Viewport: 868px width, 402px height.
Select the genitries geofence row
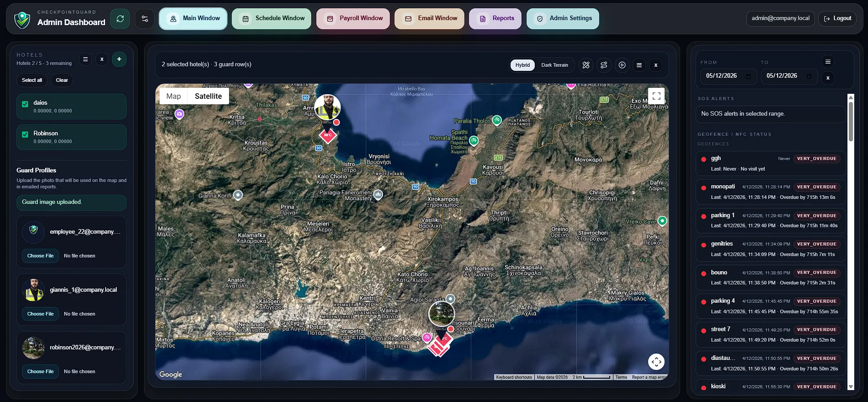(771, 249)
